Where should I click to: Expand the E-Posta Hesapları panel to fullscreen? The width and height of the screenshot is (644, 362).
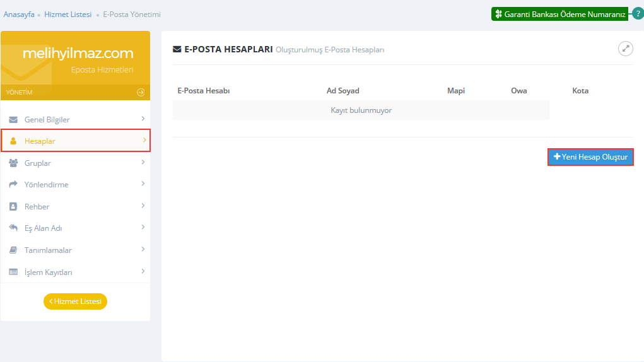[x=625, y=49]
